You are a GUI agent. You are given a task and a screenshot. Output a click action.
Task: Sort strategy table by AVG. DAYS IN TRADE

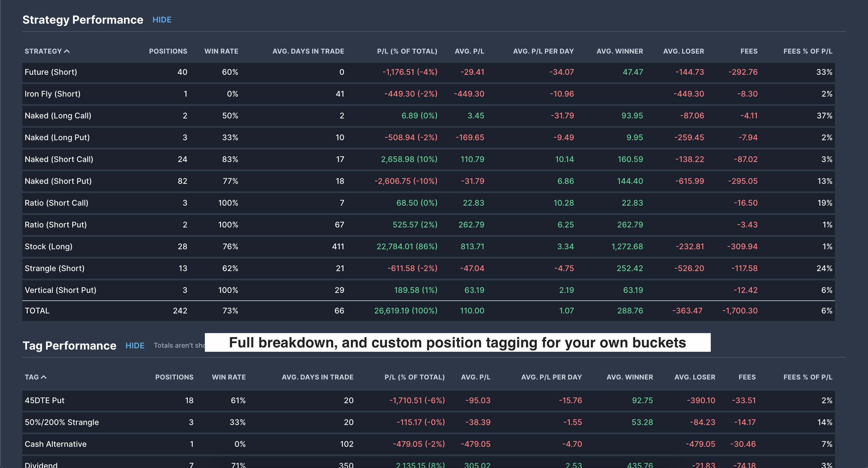pos(308,51)
